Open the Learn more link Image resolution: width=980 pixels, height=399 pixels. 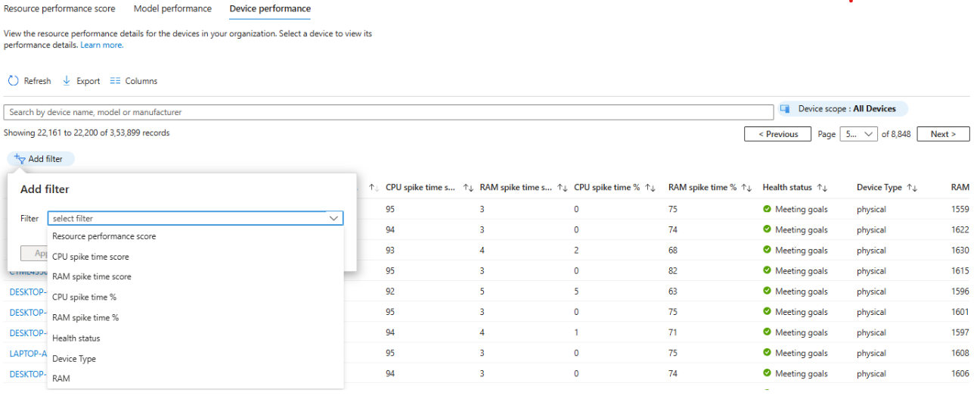tap(101, 45)
